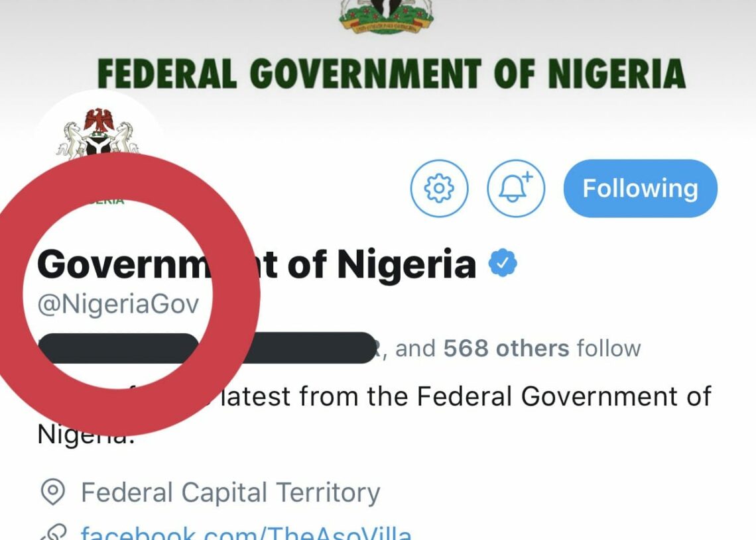Screen dimensions: 756x540
Task: Tap the link chain icon
Action: click(x=52, y=533)
